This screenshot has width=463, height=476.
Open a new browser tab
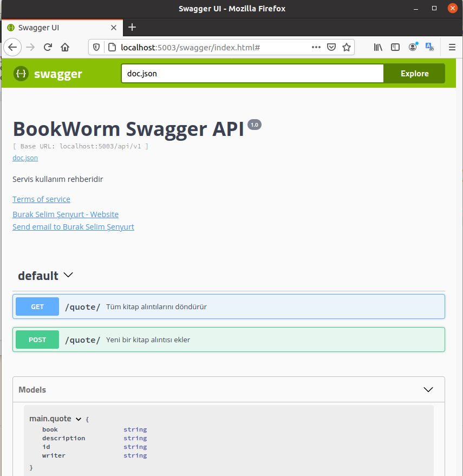132,27
